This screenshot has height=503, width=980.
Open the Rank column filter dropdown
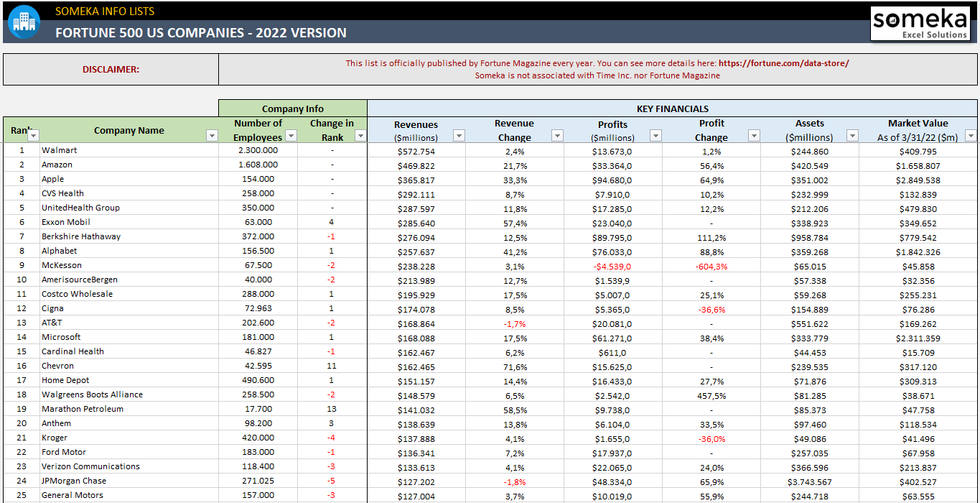(x=34, y=136)
